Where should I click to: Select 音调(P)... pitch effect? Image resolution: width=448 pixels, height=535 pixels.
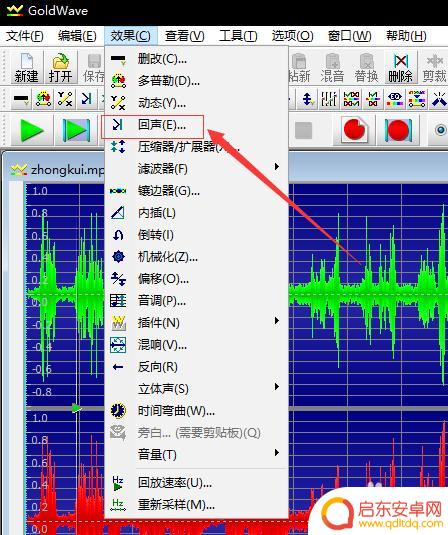[196, 301]
